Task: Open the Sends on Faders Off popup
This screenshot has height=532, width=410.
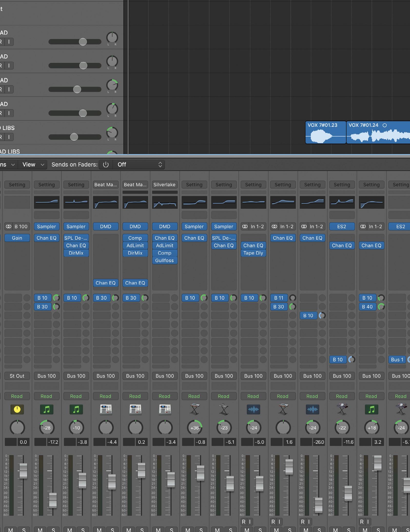Action: coord(138,165)
